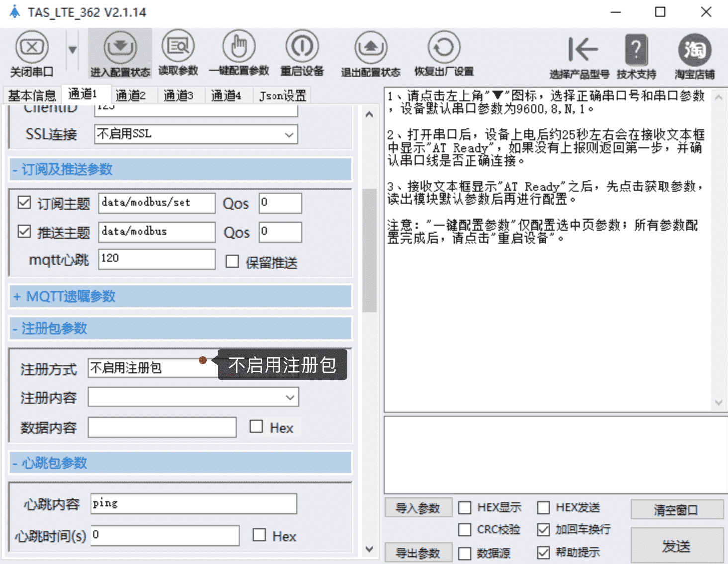
Task: Click the mqtt心跳 field showing 120
Action: click(157, 259)
